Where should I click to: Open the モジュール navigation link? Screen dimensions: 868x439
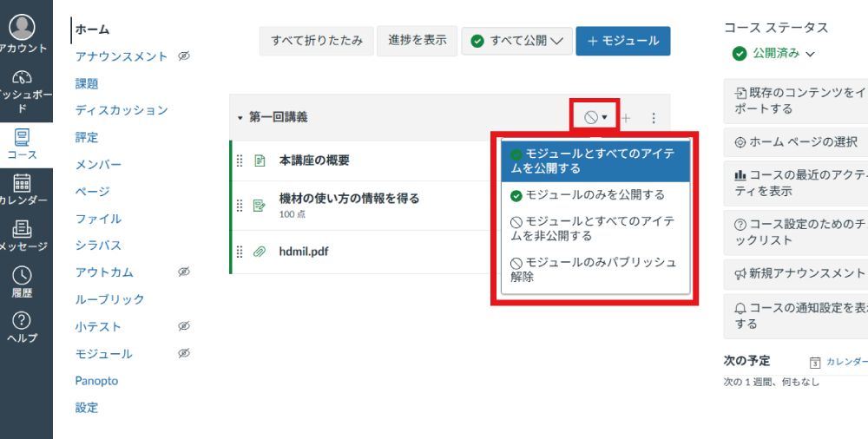point(104,354)
